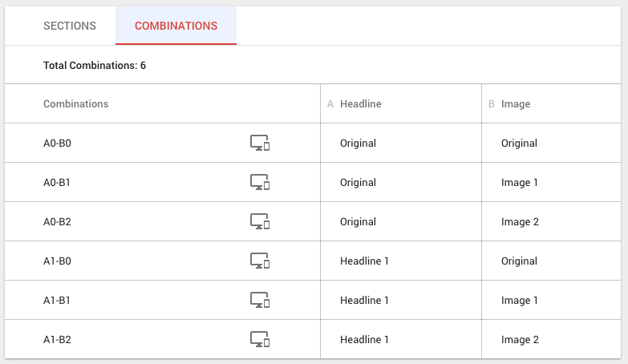This screenshot has width=628, height=364.
Task: Select the Combinations tab
Action: [176, 26]
